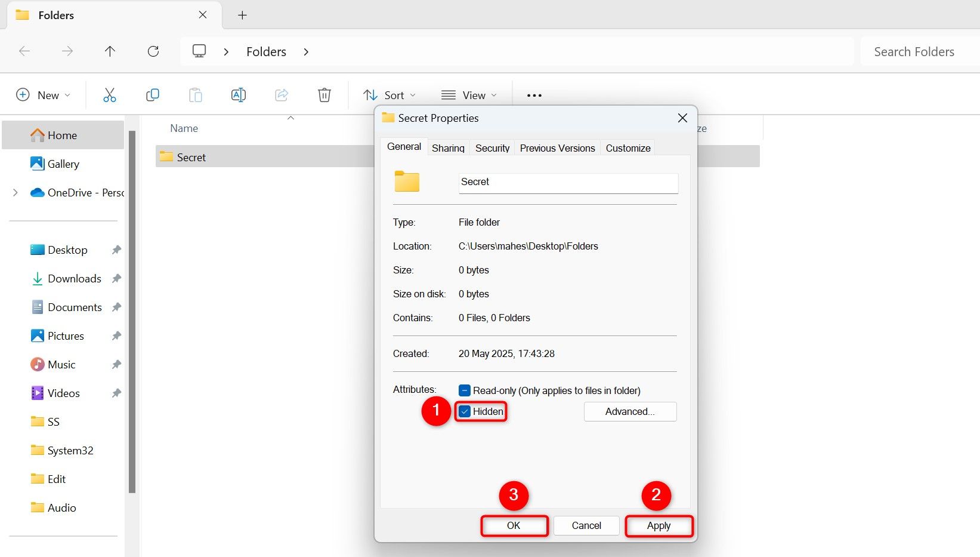Expand the OneDrive tree node
Viewport: 980px width, 557px height.
16,192
